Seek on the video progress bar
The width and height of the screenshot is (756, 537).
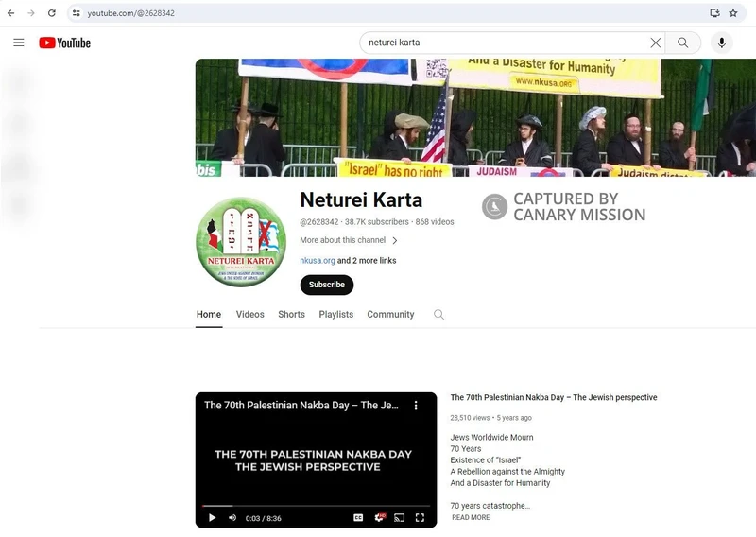pos(316,506)
